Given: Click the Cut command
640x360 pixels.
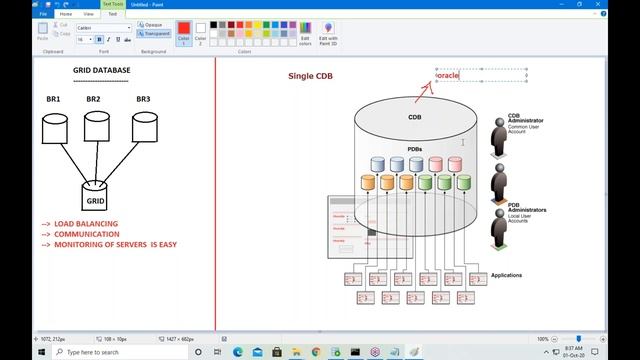Looking at the screenshot, I should pos(60,25).
